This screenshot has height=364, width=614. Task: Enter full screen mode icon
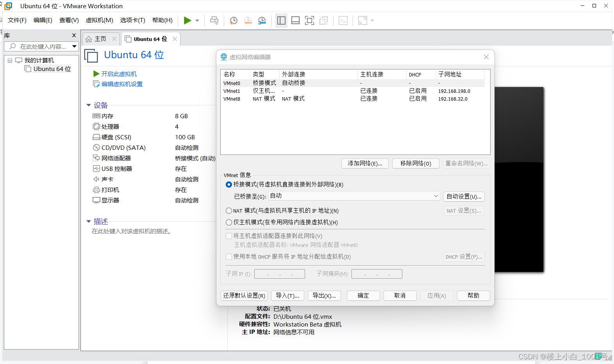(309, 20)
